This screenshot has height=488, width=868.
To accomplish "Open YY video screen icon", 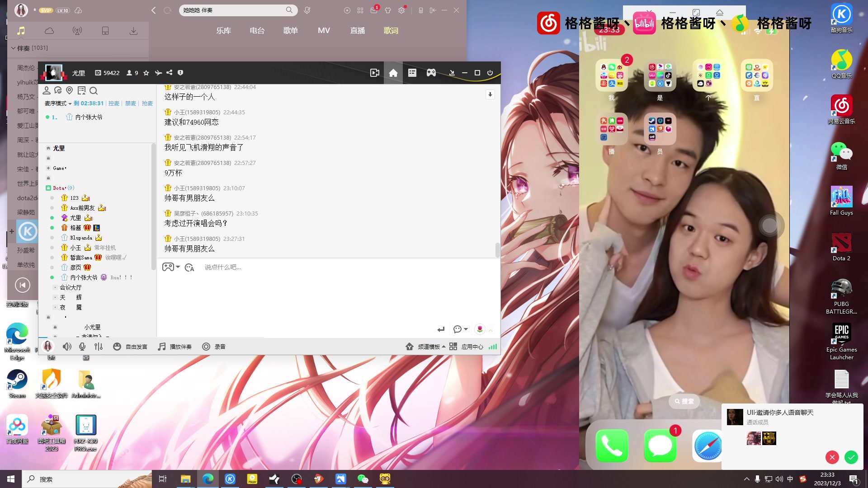I will tap(375, 73).
